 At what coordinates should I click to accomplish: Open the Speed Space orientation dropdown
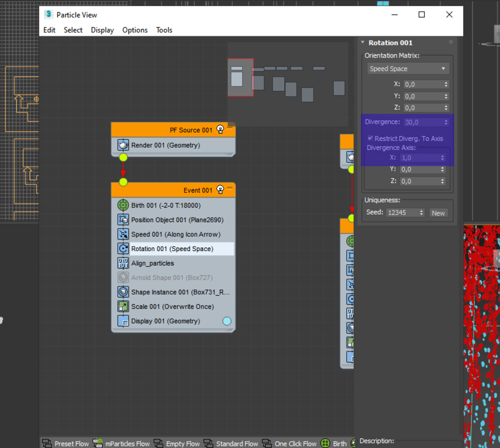[x=408, y=69]
